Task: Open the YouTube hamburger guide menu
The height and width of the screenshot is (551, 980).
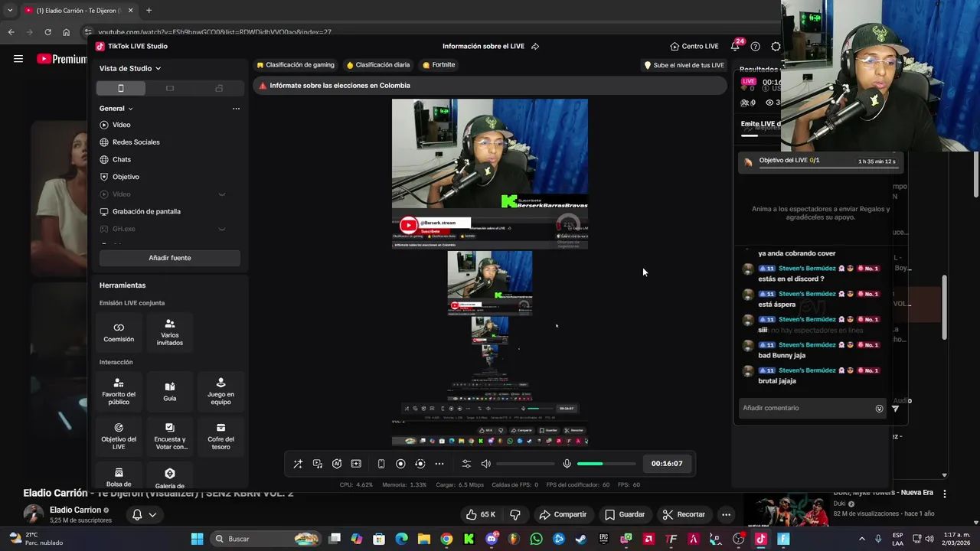Action: (x=18, y=59)
